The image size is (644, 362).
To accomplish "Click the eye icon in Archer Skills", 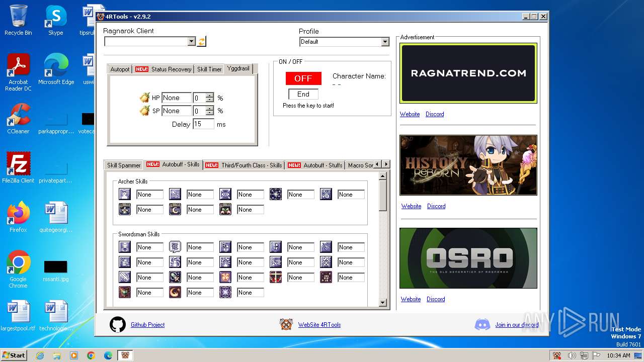I will click(x=225, y=194).
